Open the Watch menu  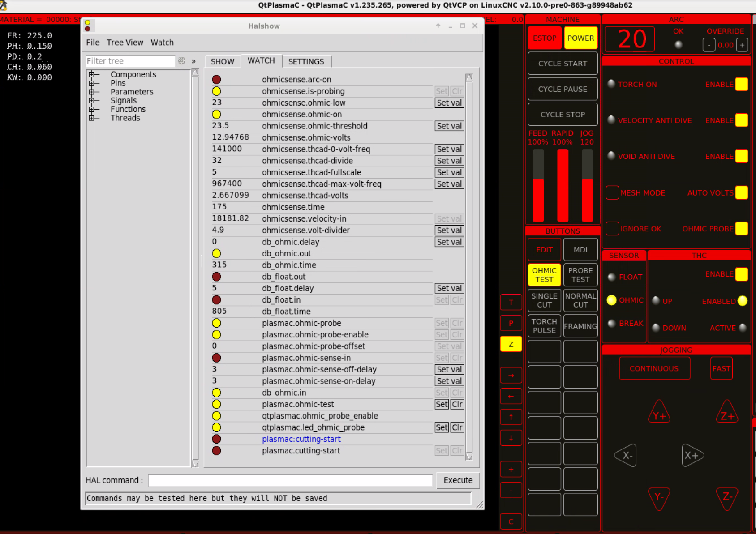(x=162, y=43)
